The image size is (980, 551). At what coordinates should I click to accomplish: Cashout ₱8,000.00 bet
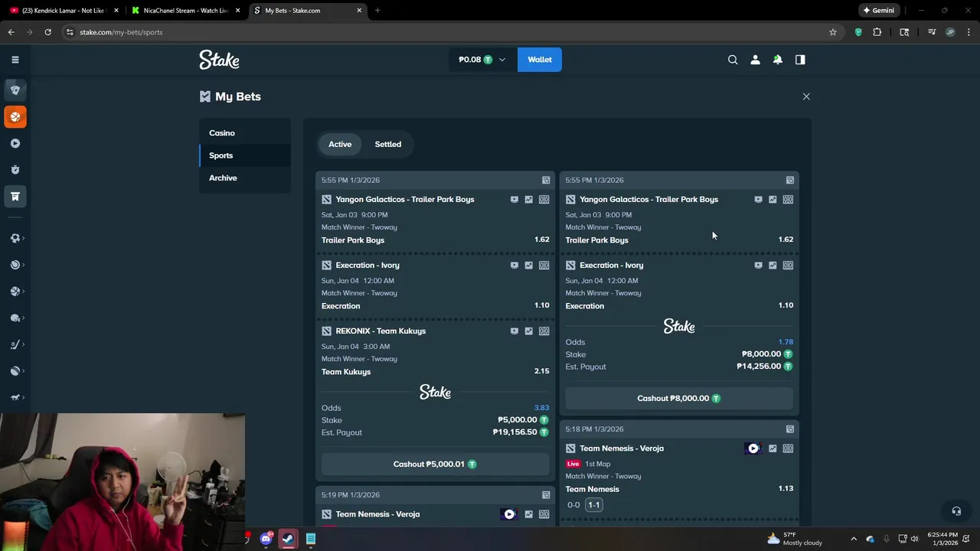[x=679, y=399]
